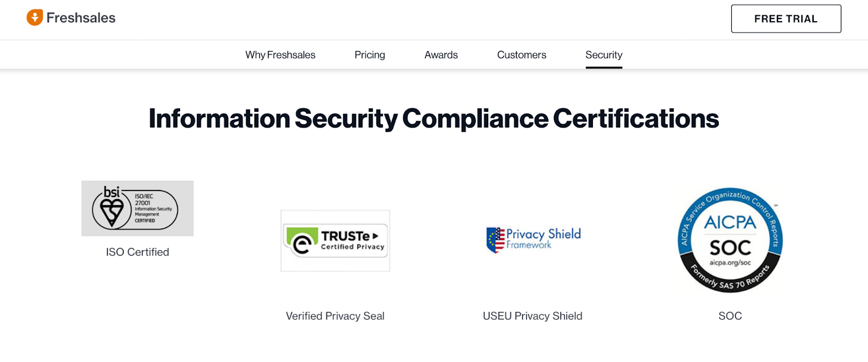Click the Verified Privacy Seal caption

click(335, 316)
